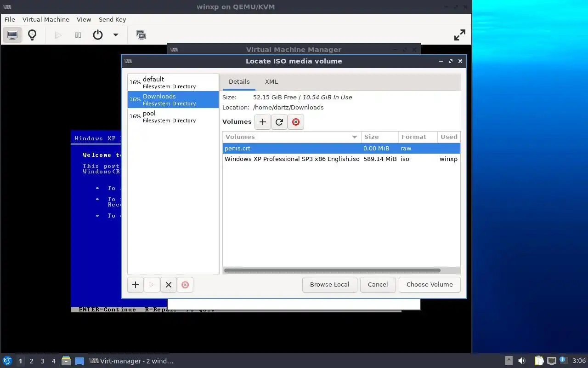Click the Virt-manager taskbar entry
Viewport: 588px width, 368px height.
(131, 361)
